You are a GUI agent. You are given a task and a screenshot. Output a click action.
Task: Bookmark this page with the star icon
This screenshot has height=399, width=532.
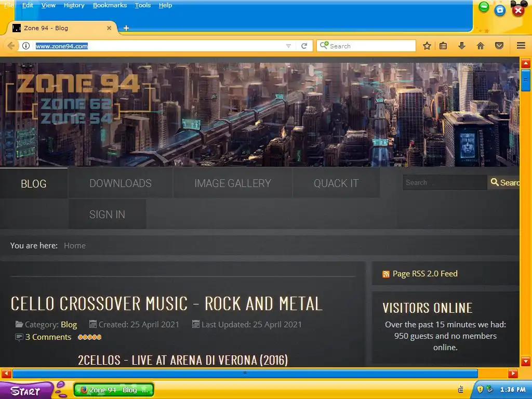point(427,46)
